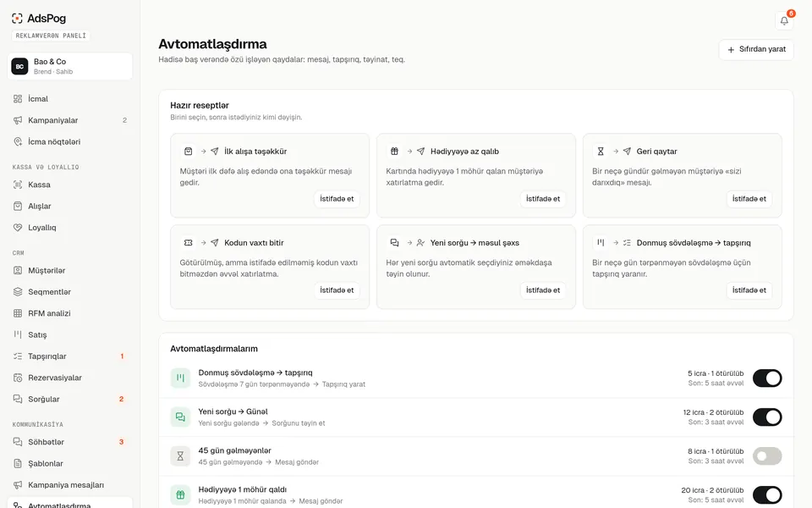Click the Kampaniyalar megaphone icon
The image size is (812, 508).
coord(18,120)
